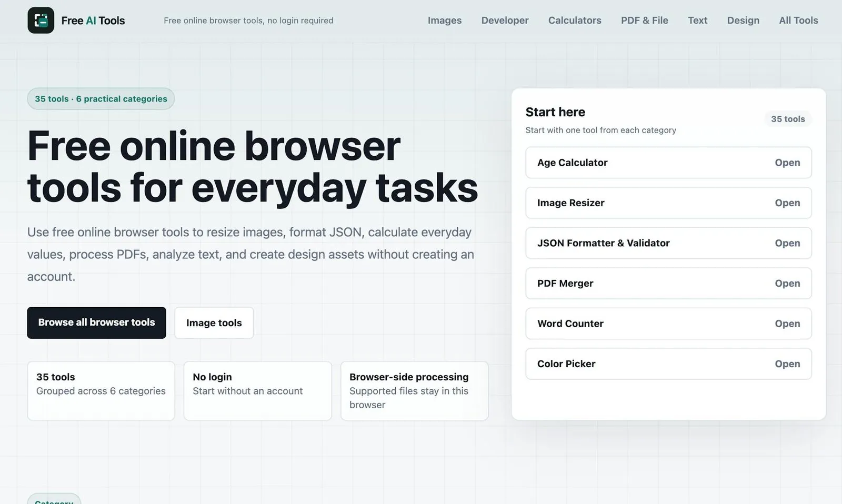Click 'Start with one tool from each category' text
This screenshot has height=504, width=842.
tap(600, 130)
